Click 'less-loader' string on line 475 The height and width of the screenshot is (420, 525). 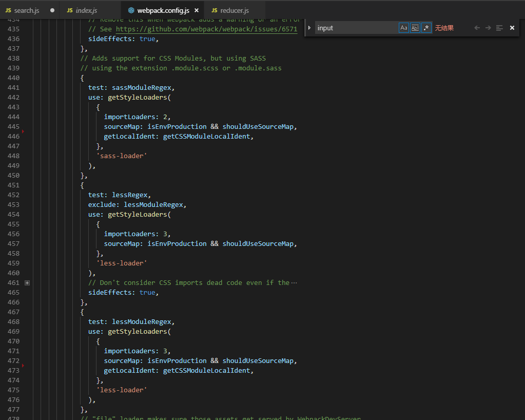click(x=122, y=390)
